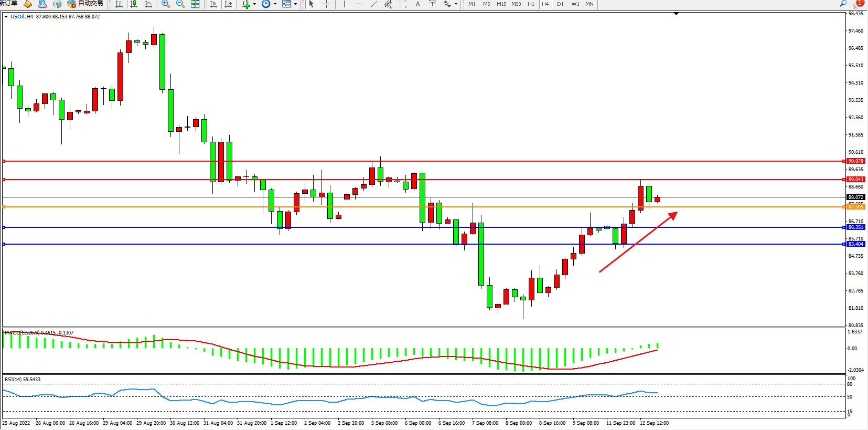Switch to the D1 timeframe
Viewport: 868px width, 430px height.
[x=560, y=4]
